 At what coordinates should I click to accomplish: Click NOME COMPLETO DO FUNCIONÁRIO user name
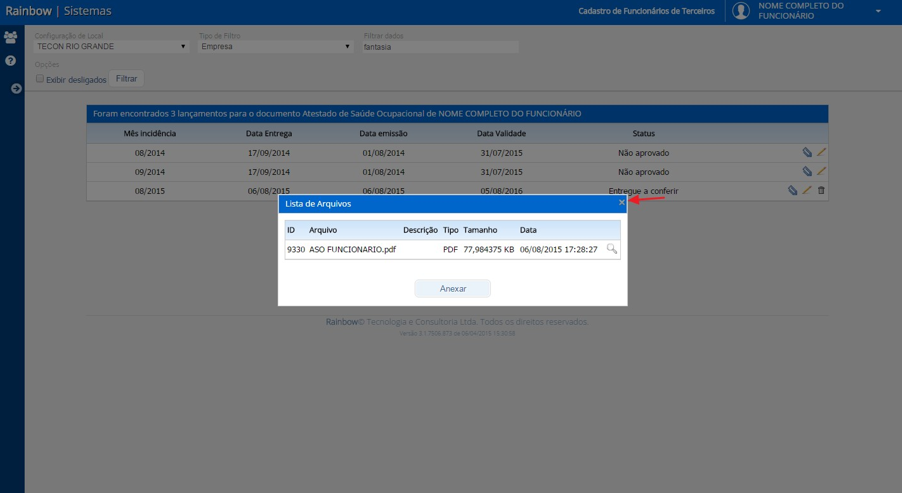801,11
